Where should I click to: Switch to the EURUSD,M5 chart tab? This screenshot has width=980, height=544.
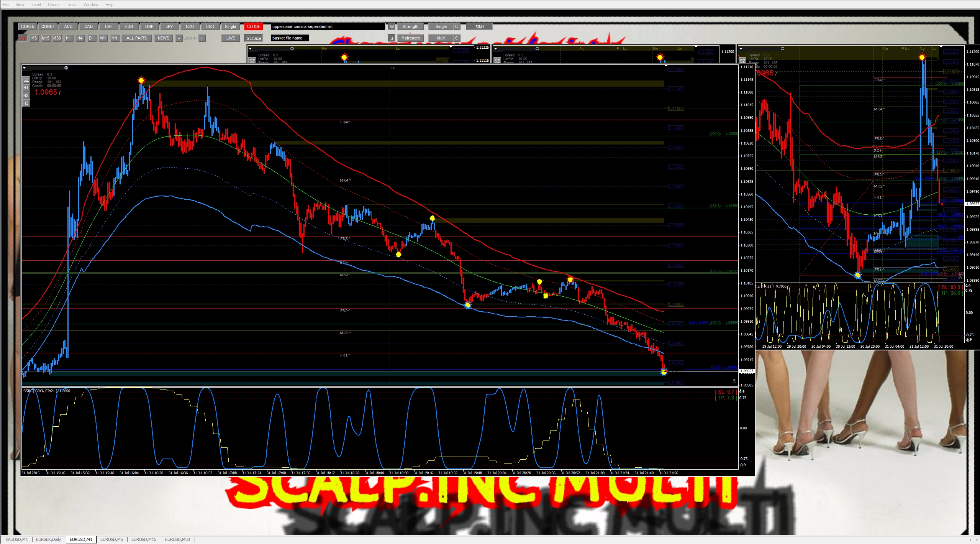(x=111, y=539)
